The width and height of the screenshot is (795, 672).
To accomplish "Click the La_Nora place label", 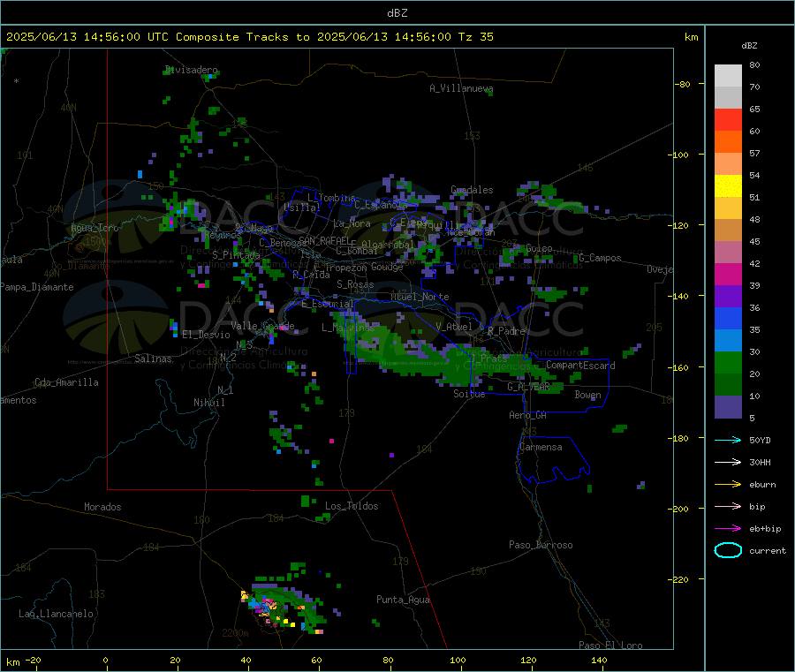I will [352, 223].
